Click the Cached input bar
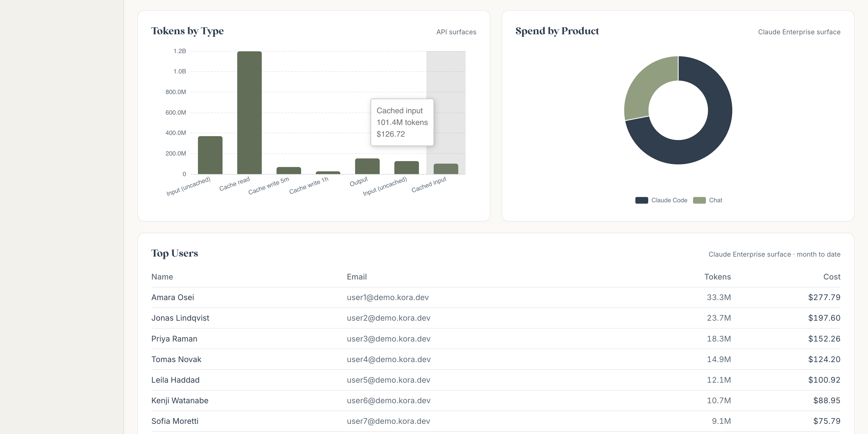 (x=446, y=169)
